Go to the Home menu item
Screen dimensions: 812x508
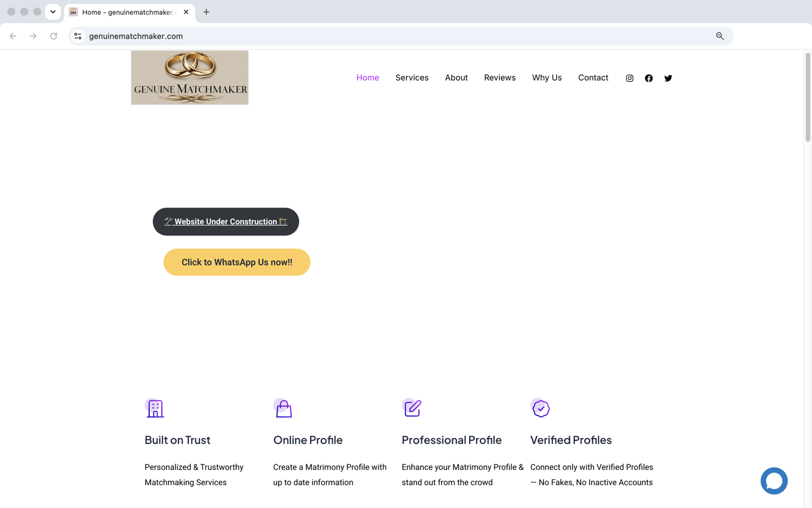click(367, 78)
